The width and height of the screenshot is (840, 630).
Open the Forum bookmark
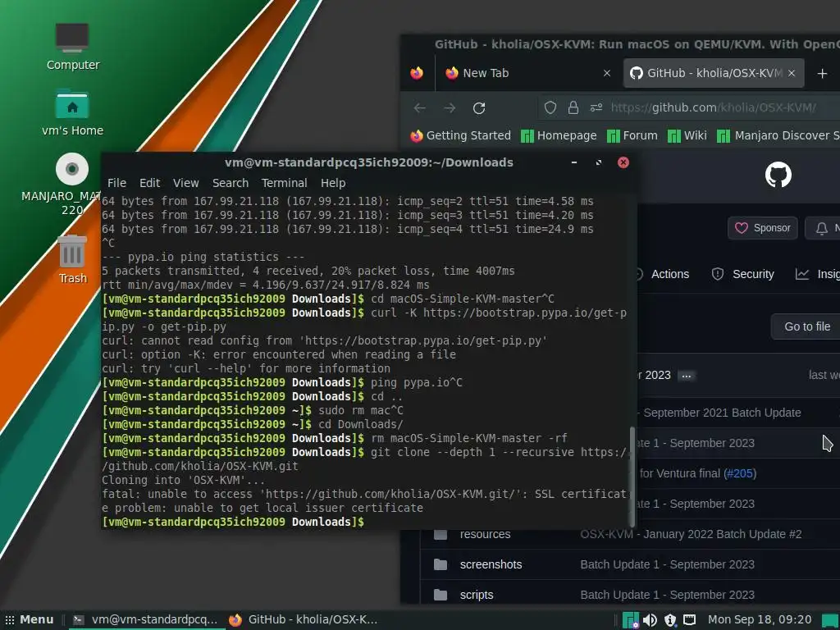(x=632, y=135)
